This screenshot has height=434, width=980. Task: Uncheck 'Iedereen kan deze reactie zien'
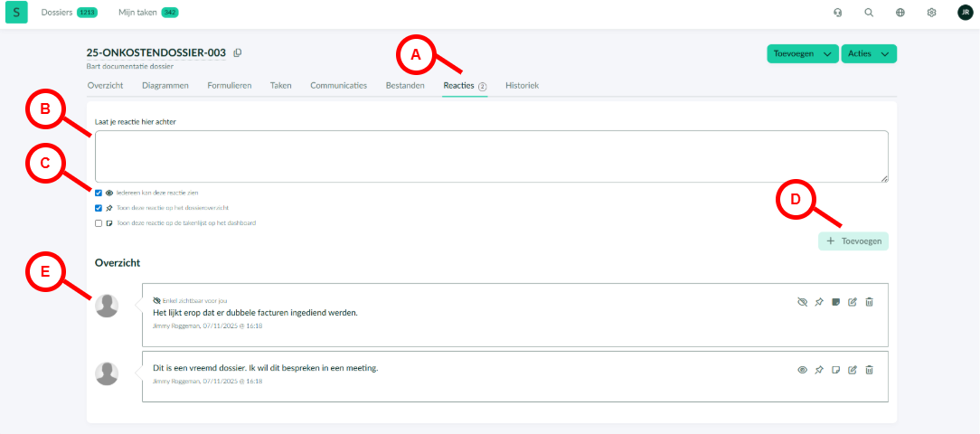tap(99, 193)
